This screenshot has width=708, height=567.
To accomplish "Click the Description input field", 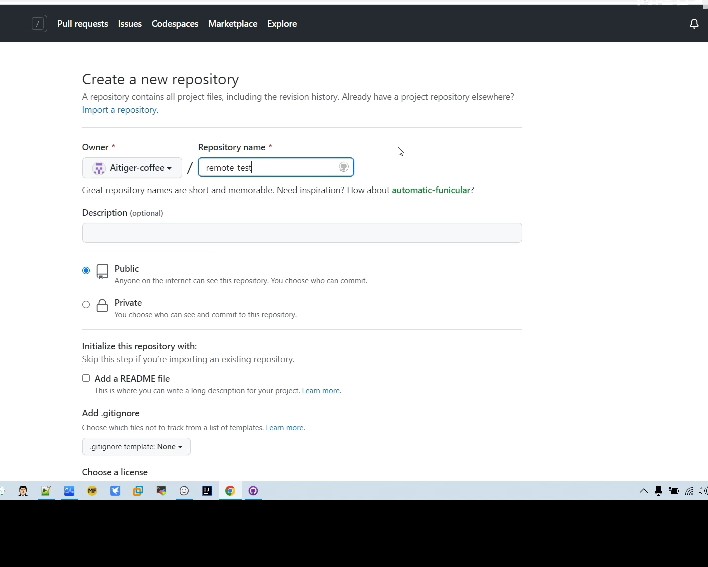I will tap(302, 233).
